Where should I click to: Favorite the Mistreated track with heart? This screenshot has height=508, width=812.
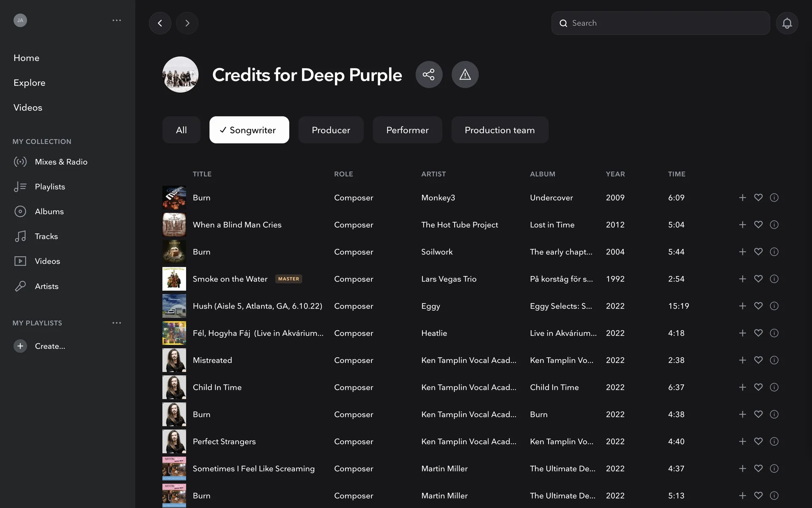pos(758,360)
